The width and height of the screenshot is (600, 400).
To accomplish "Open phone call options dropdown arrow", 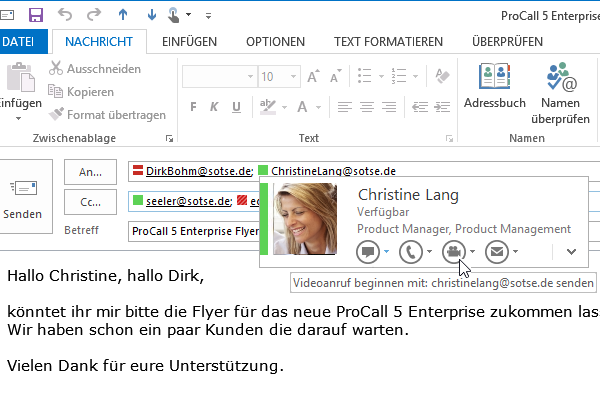I will pyautogui.click(x=429, y=251).
